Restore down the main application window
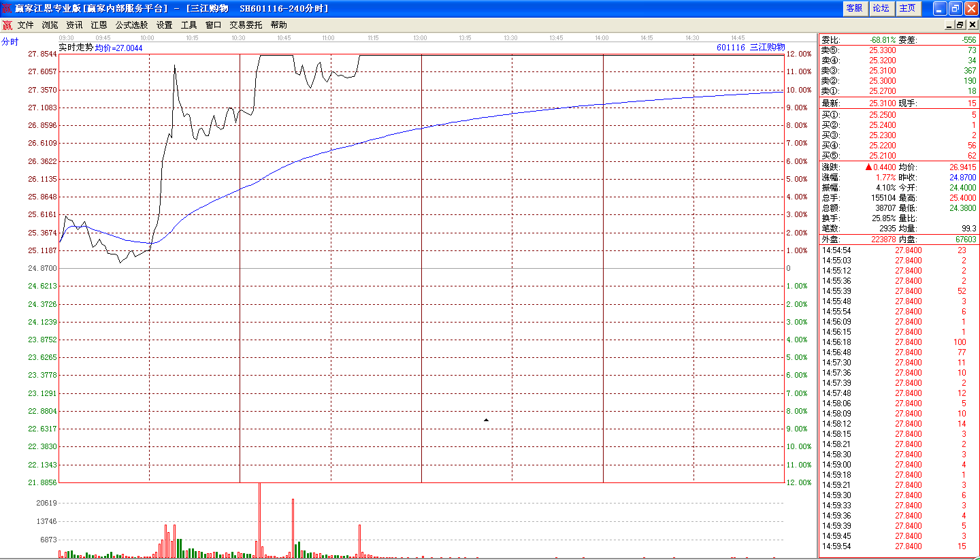Viewport: 980px width, 560px height. 955,8
